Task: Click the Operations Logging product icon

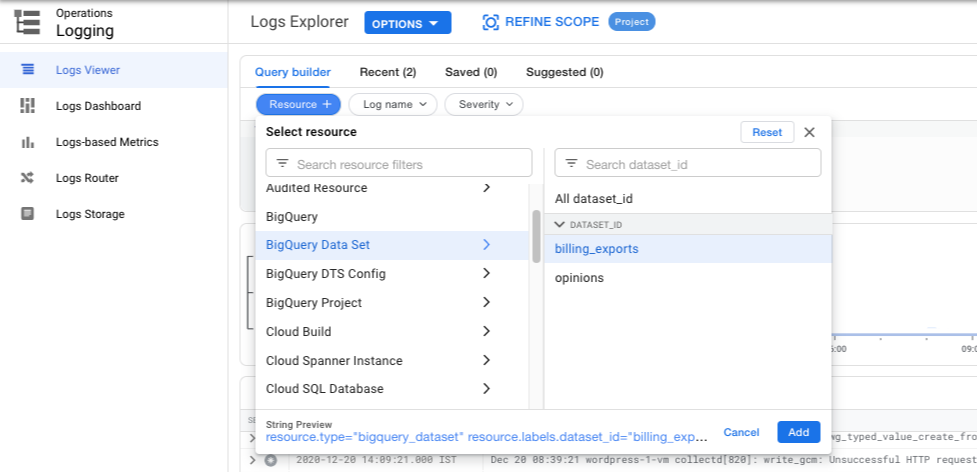Action: tap(27, 22)
